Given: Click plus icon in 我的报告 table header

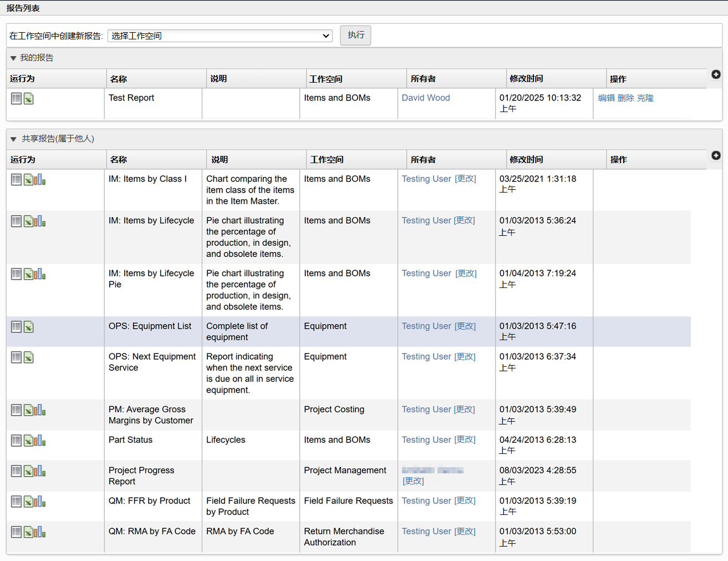Looking at the screenshot, I should 716,74.
